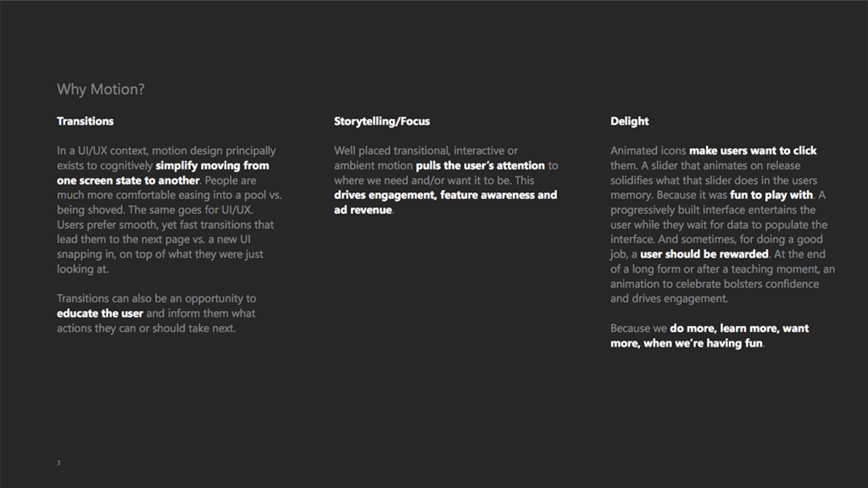Click the bold text "educate the user"
The height and width of the screenshot is (488, 868).
coord(100,313)
